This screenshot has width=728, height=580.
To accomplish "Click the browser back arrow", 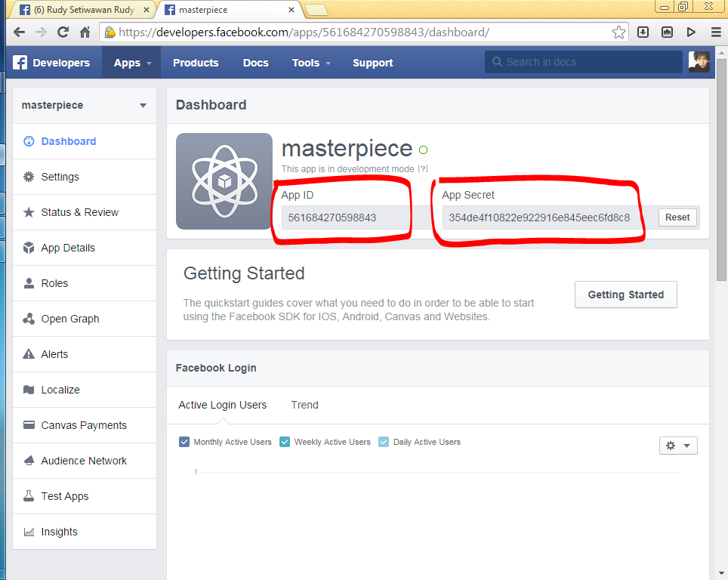I will tap(19, 32).
